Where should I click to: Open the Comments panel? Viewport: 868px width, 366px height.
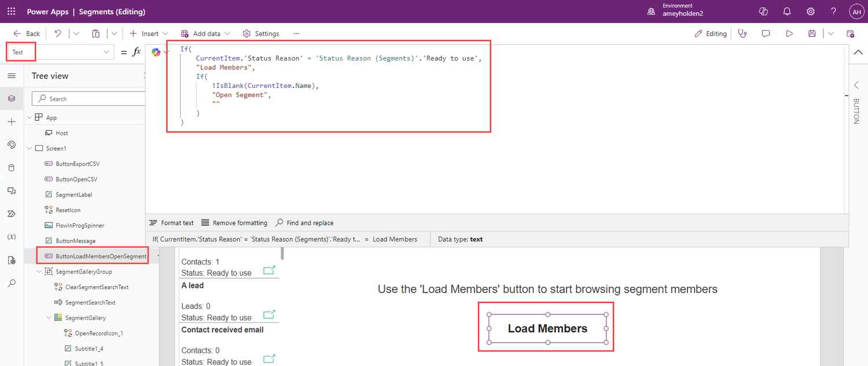click(x=766, y=34)
